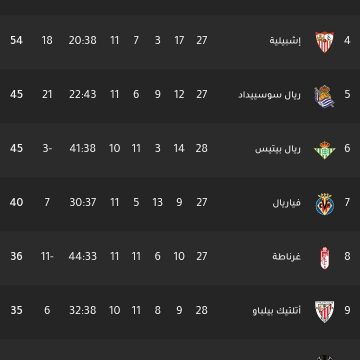Open team name ريال سوسييداد
This screenshot has height=360, width=360.
[x=269, y=95]
